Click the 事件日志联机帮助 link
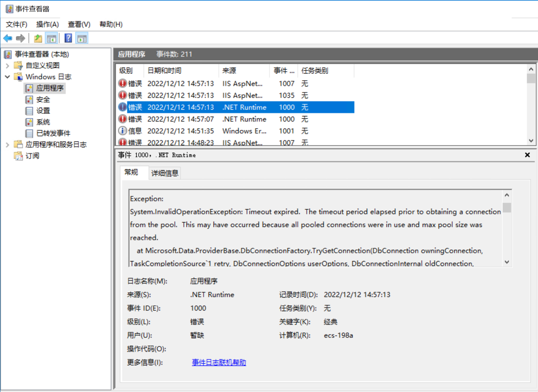The height and width of the screenshot is (392, 538). 219,363
